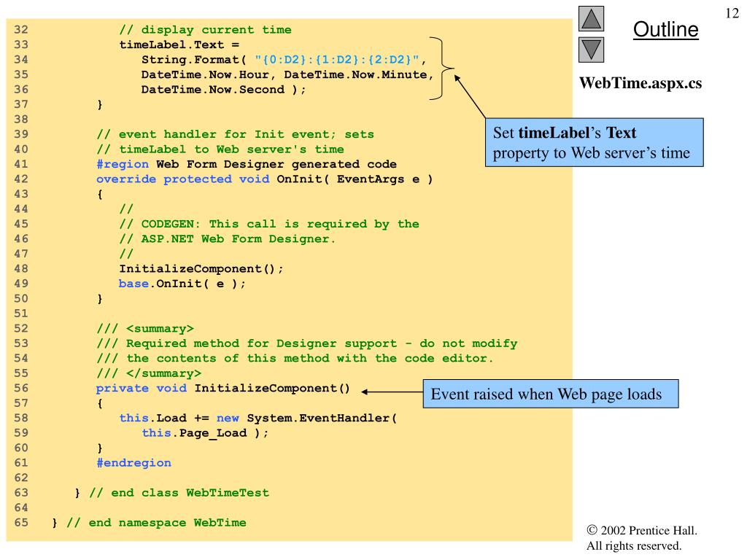Viewport: 747px width, 560px height.
Task: Click the "{0:D2}:{1:D2}:{2:D2}" format string
Action: point(337,60)
